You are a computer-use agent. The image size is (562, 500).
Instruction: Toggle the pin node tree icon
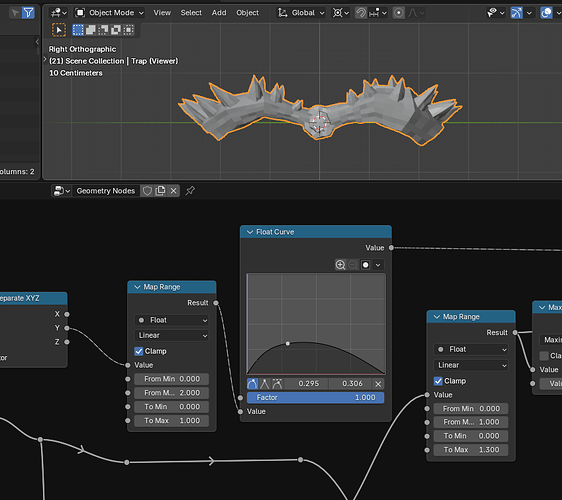[x=190, y=191]
